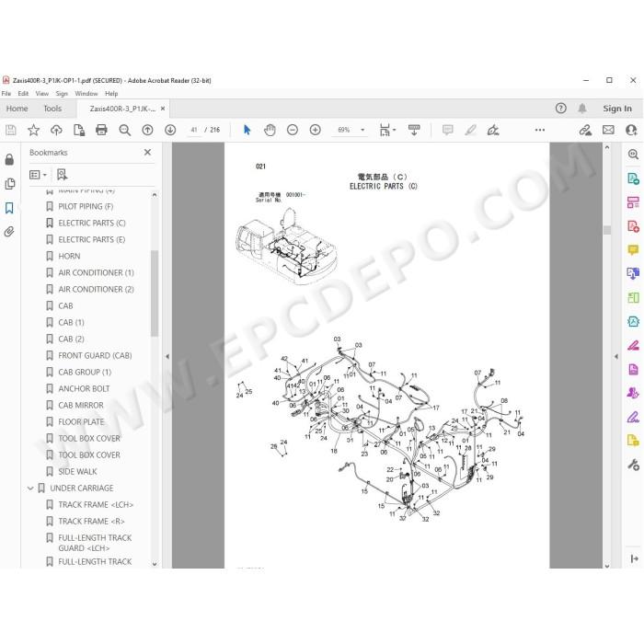Collapse right tools pane arrow
Screen dimensions: 644x644
click(616, 357)
